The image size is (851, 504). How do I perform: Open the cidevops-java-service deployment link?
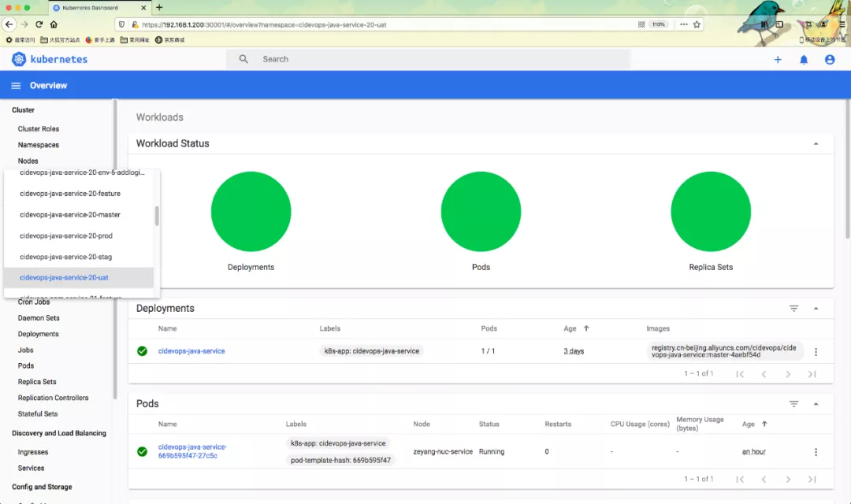click(191, 351)
